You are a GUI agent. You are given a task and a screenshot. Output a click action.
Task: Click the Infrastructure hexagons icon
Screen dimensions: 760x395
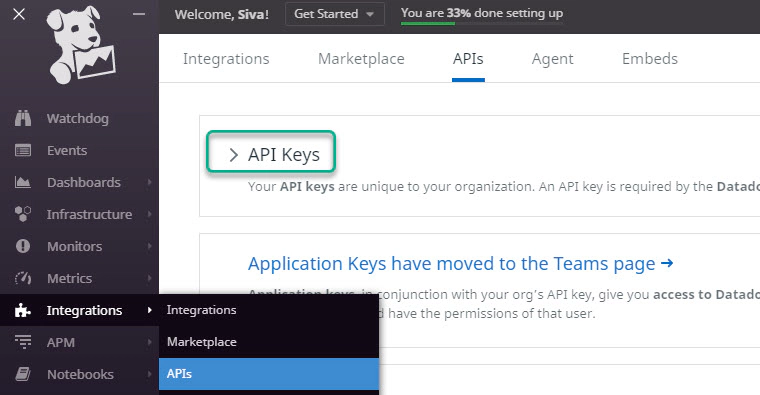23,214
